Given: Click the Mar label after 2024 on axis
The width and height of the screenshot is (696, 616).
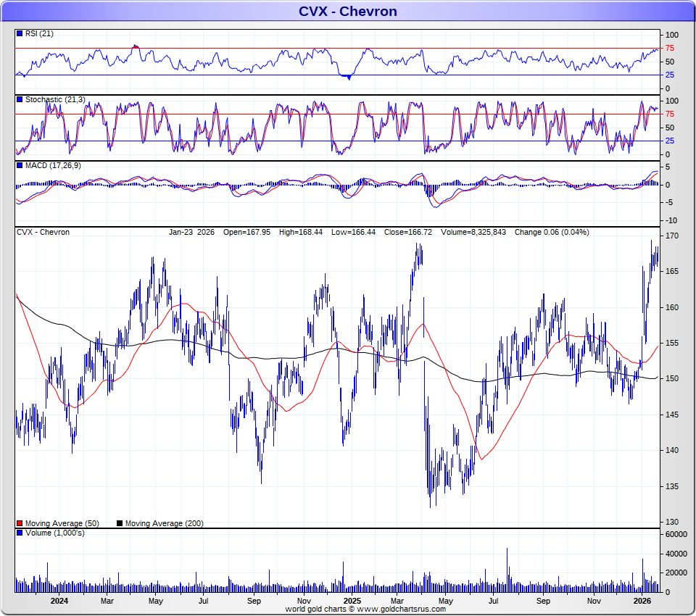Looking at the screenshot, I should [107, 601].
